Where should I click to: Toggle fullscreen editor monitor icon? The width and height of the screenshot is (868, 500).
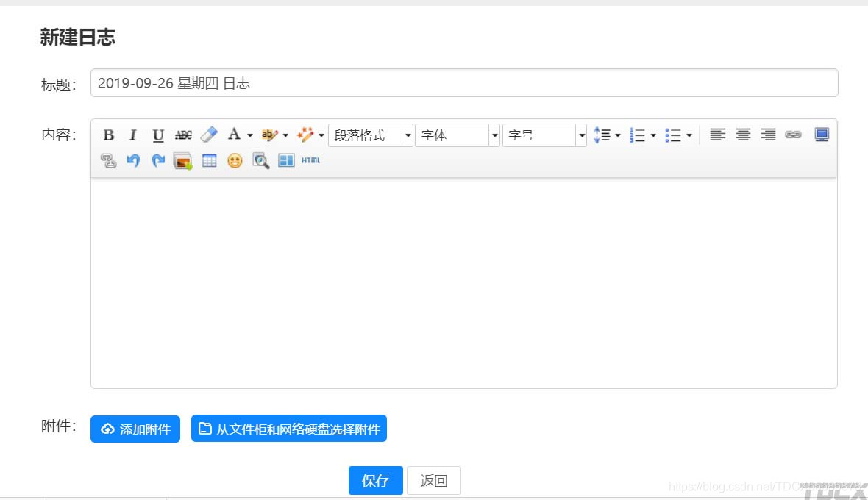pos(822,135)
